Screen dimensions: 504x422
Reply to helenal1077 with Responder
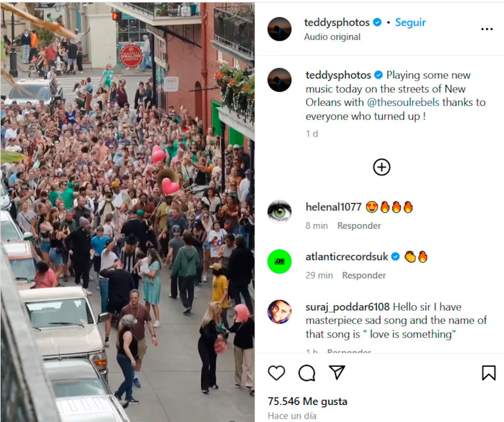359,226
